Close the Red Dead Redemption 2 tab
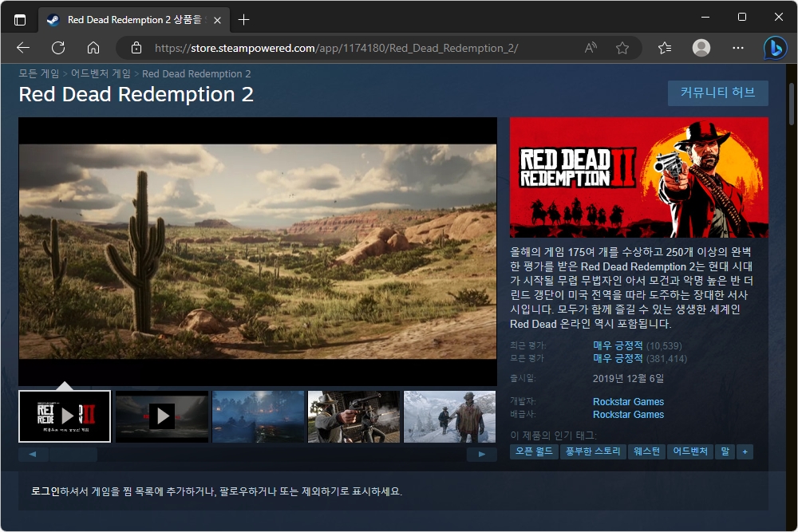The height and width of the screenshot is (532, 798). click(217, 21)
